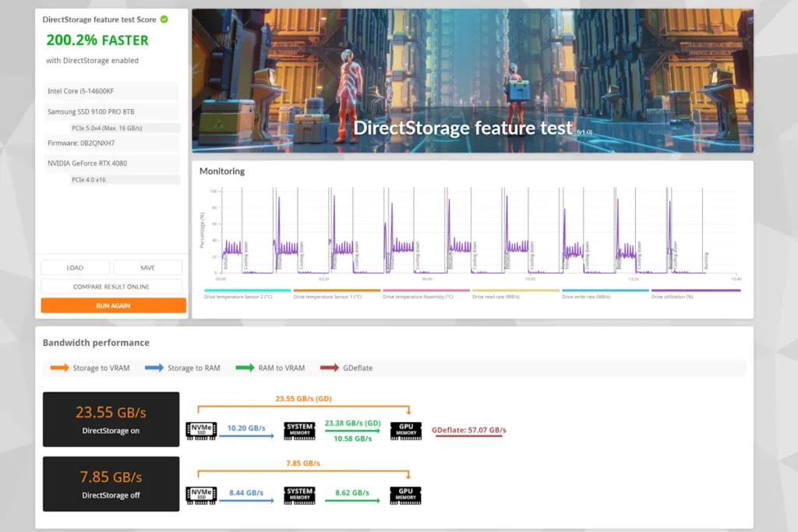
Task: Toggle Drive utilization chart legend
Action: pos(696,294)
